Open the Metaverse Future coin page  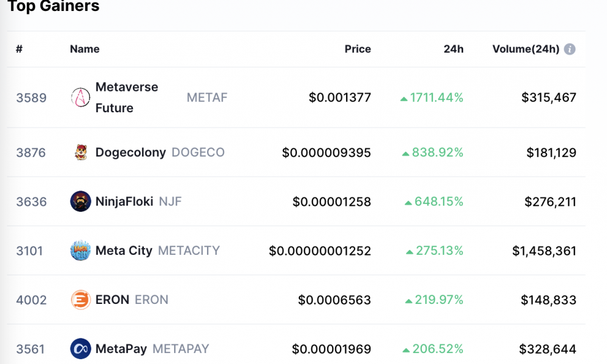click(127, 98)
